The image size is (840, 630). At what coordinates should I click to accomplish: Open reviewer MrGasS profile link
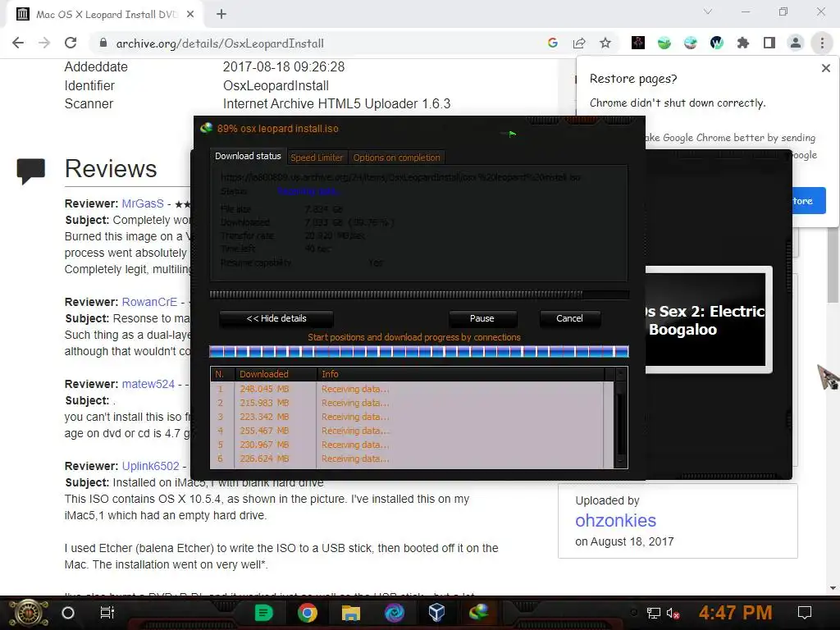pyautogui.click(x=143, y=203)
